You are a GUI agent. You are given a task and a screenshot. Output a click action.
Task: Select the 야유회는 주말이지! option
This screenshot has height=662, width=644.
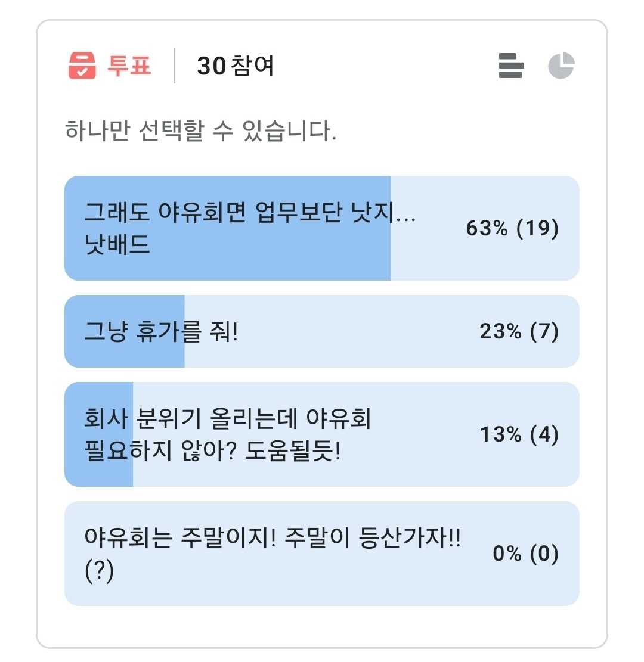click(179, 539)
